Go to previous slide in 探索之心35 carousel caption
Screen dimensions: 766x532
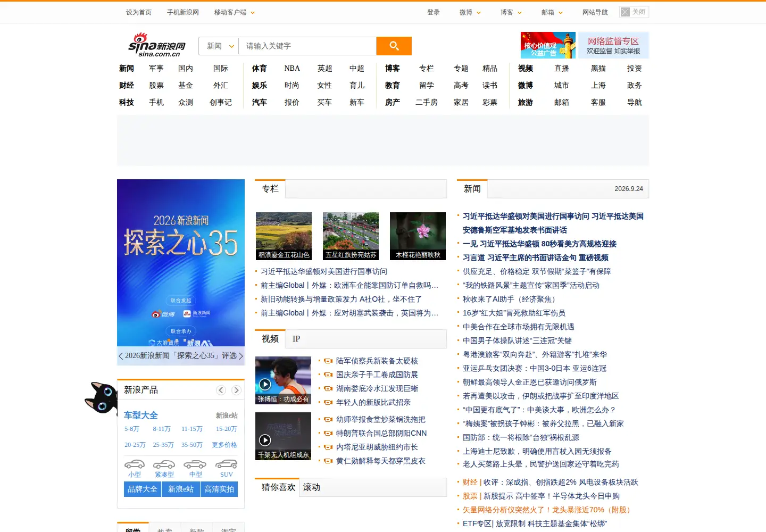click(x=121, y=356)
